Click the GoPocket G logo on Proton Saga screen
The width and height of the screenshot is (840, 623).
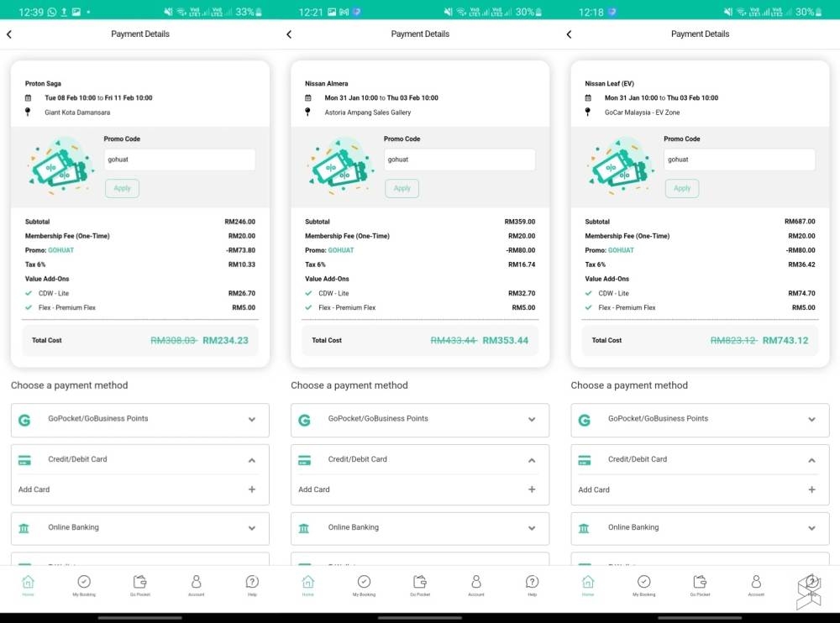[24, 421]
